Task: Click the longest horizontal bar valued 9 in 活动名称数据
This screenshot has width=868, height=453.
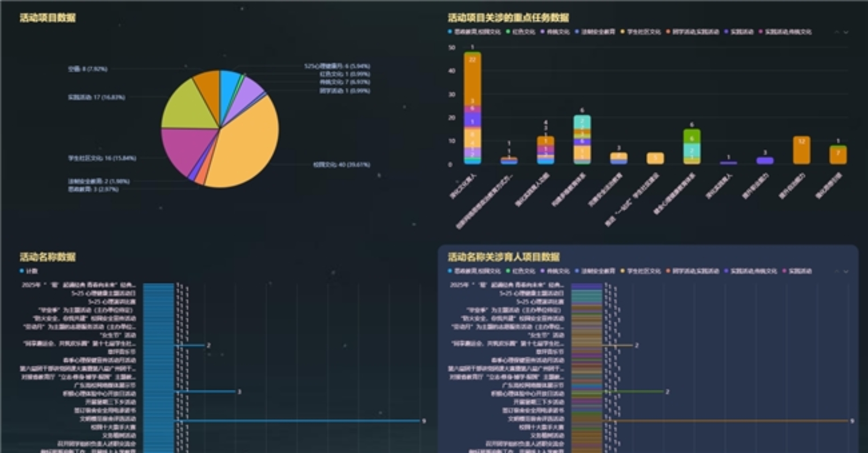Action: coord(298,421)
